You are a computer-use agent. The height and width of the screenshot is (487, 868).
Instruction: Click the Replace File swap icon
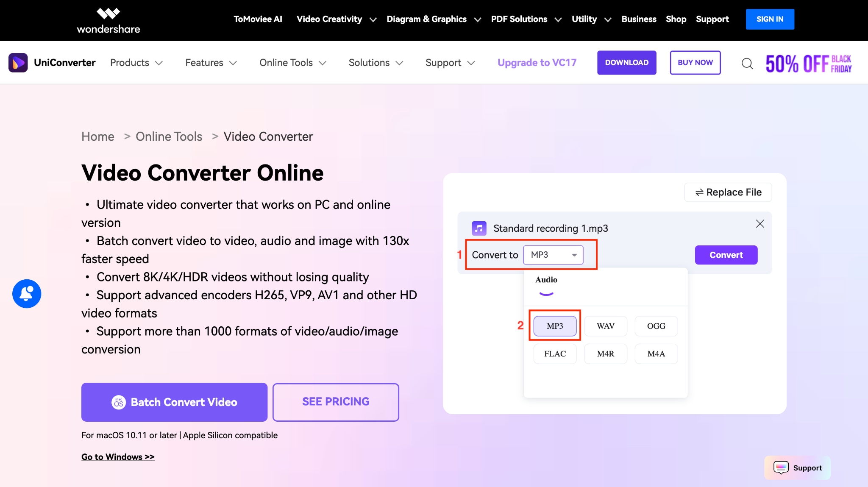[700, 192]
